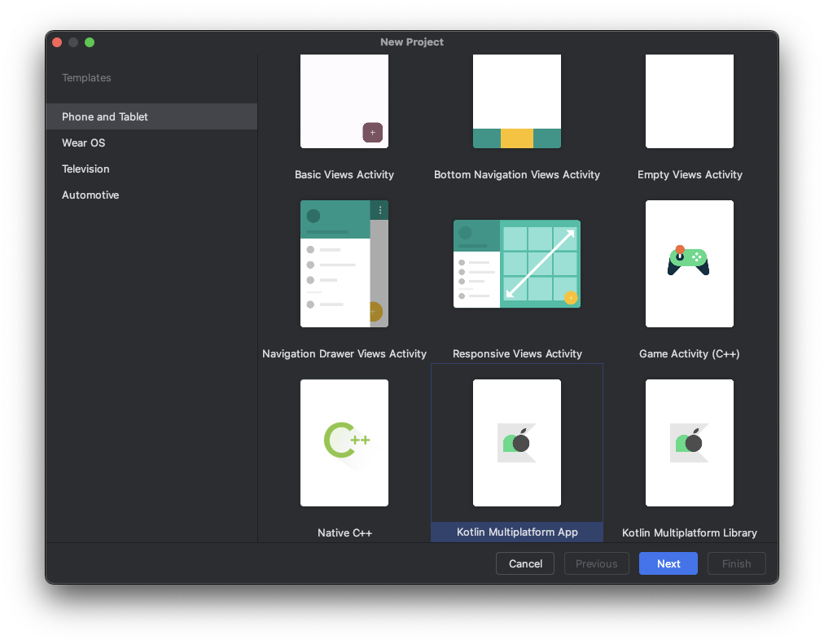This screenshot has height=644, width=824.
Task: Select the Empty Views Activity thumbnail
Action: pyautogui.click(x=690, y=102)
